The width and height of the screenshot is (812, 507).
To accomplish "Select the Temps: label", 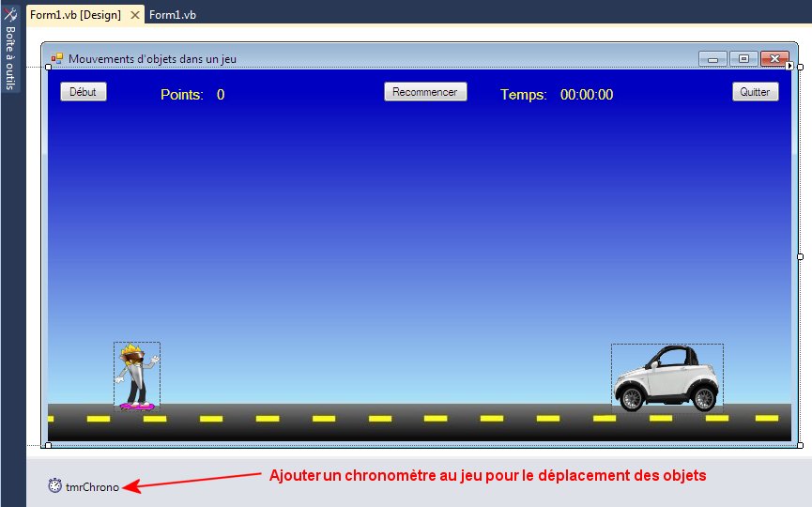I will click(x=524, y=95).
